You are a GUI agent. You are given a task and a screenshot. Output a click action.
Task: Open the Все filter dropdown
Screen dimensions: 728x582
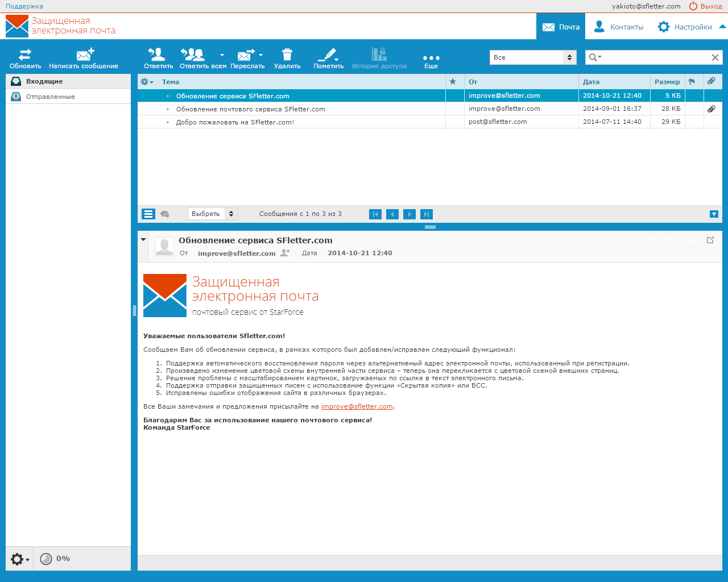point(533,57)
